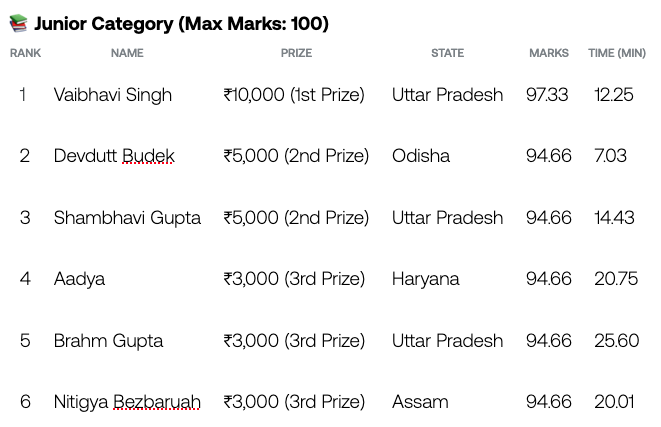Image resolution: width=661 pixels, height=427 pixels.
Task: Click the Assam state cell
Action: coord(420,402)
